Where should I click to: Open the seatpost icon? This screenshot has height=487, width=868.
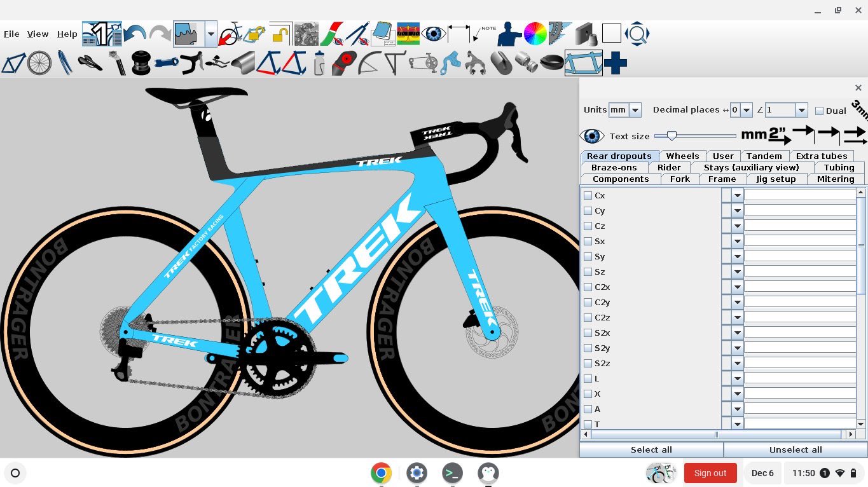point(116,64)
